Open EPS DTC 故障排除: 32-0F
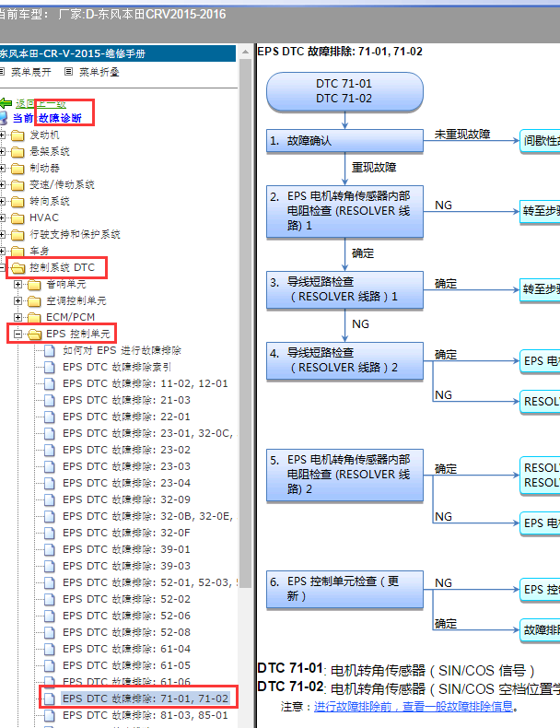This screenshot has height=728, width=560. [127, 533]
